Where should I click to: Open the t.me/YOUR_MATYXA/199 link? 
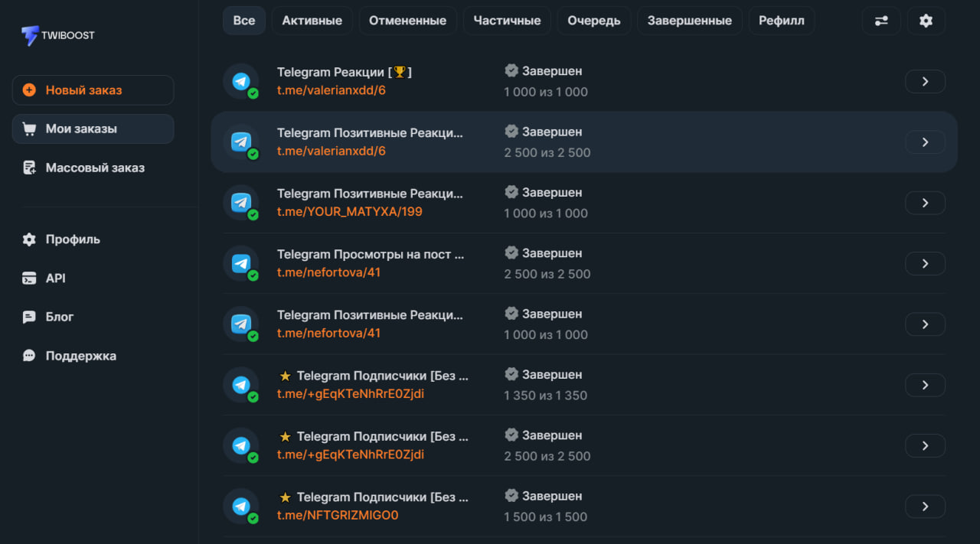(349, 211)
